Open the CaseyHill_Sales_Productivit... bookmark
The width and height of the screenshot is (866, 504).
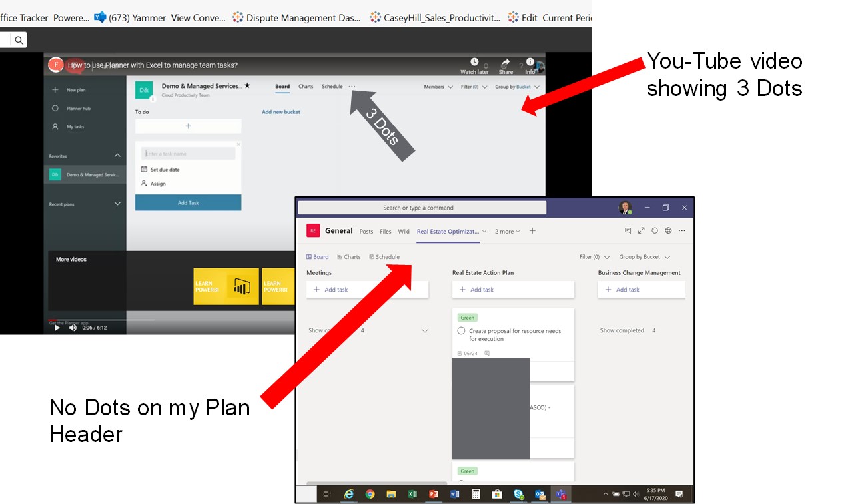tap(435, 18)
